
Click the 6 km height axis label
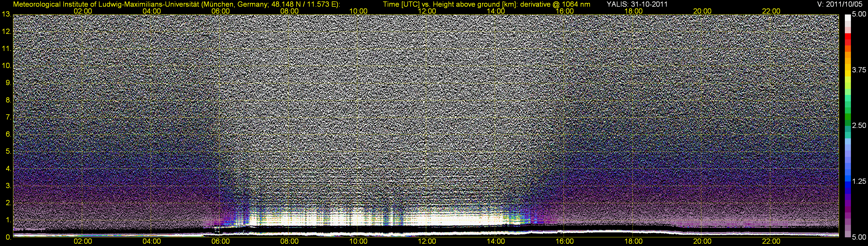point(9,135)
